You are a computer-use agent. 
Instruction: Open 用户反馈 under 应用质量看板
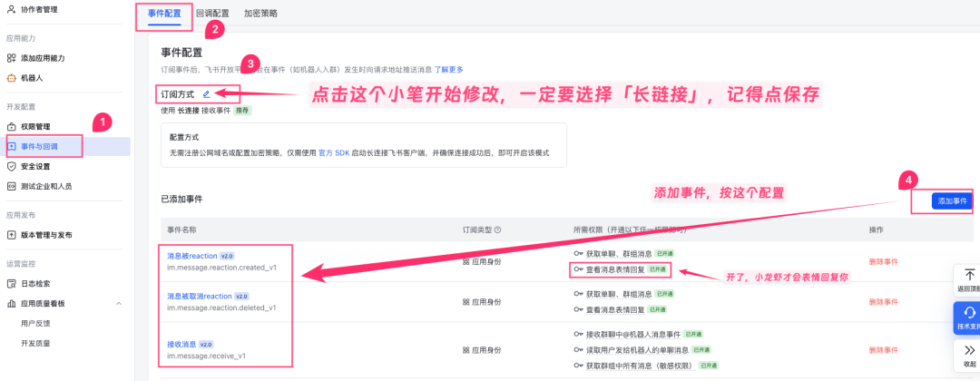click(x=35, y=323)
